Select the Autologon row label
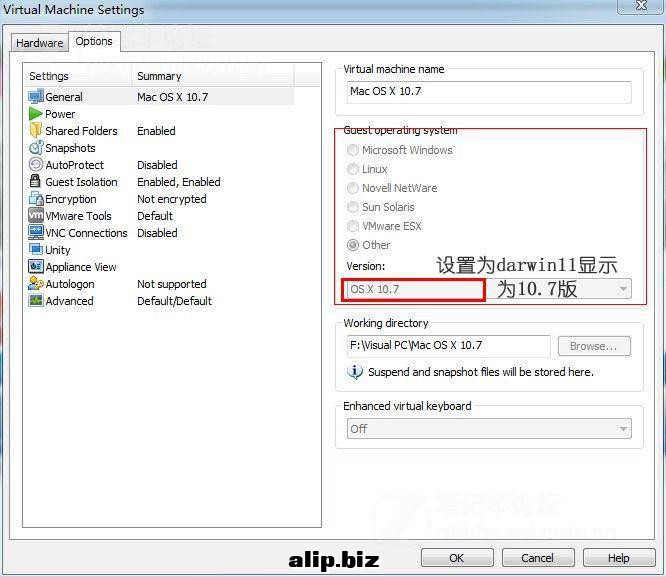The height and width of the screenshot is (577, 666). tap(70, 284)
